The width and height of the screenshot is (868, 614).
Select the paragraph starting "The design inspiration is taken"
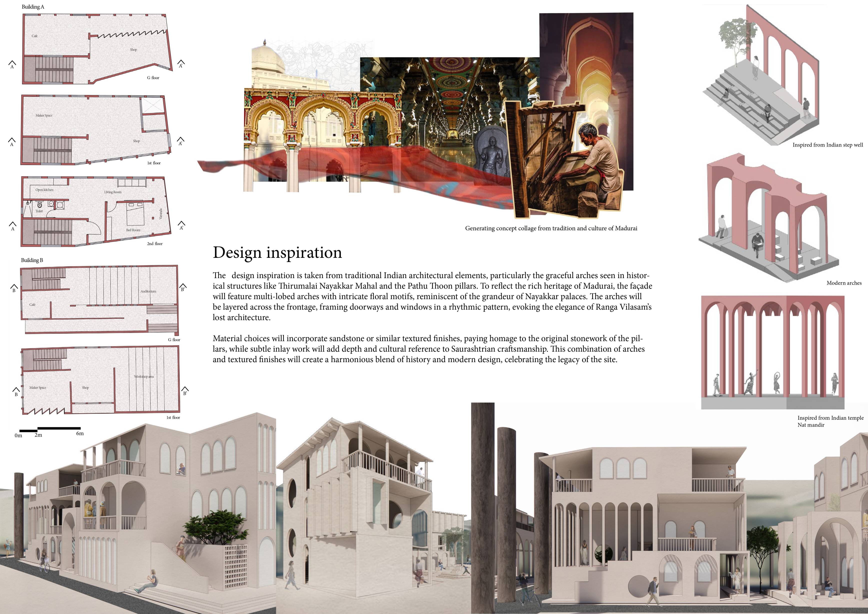432,296
